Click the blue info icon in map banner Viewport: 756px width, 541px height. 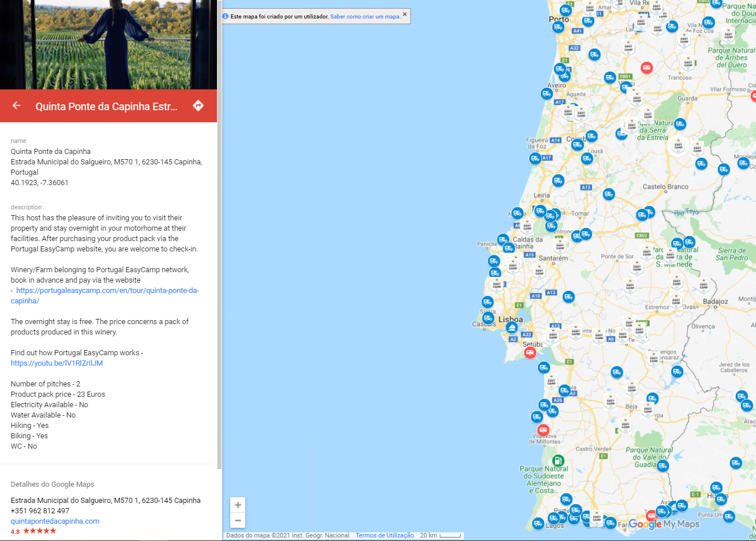pos(226,16)
